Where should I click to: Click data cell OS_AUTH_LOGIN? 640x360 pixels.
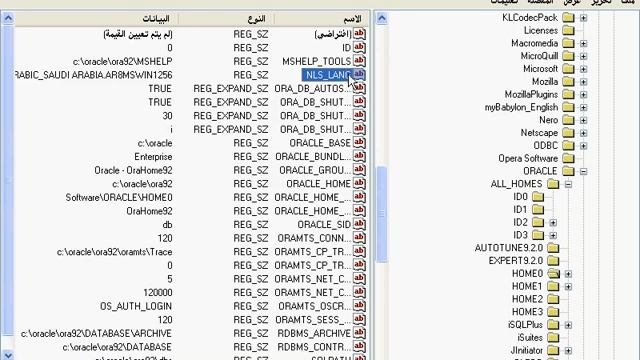136,306
